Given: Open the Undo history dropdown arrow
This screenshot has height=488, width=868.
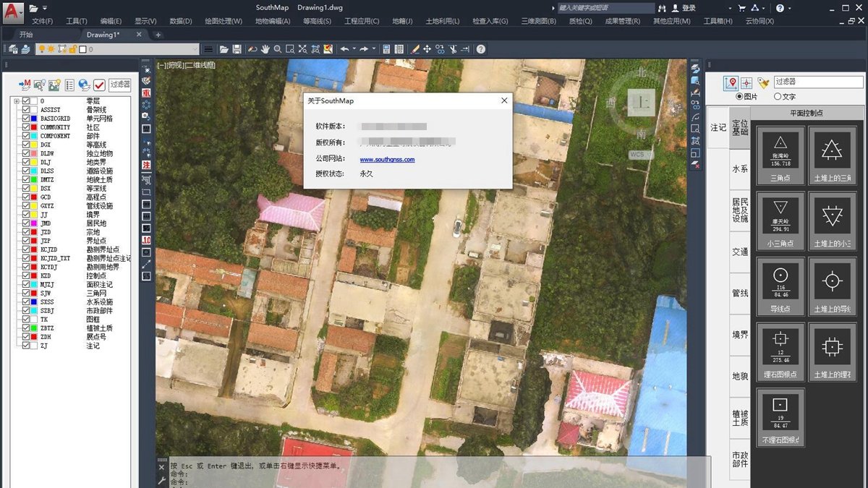Looking at the screenshot, I should [354, 49].
